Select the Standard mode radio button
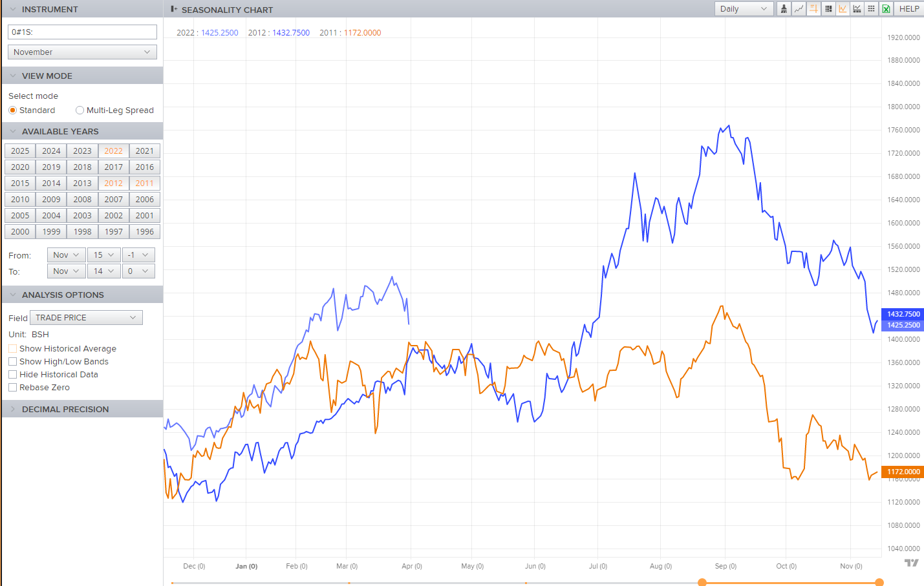Image resolution: width=924 pixels, height=586 pixels. [x=12, y=110]
